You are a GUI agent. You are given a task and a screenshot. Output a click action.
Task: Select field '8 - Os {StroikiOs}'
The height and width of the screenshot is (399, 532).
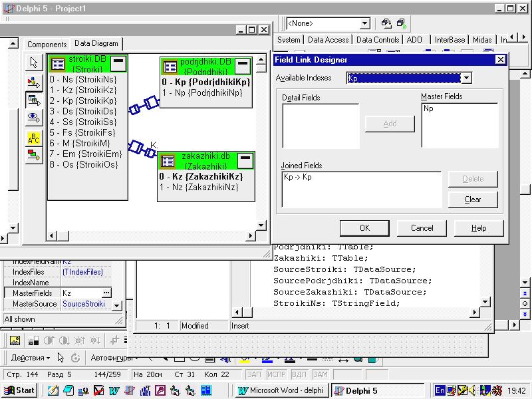pos(84,164)
